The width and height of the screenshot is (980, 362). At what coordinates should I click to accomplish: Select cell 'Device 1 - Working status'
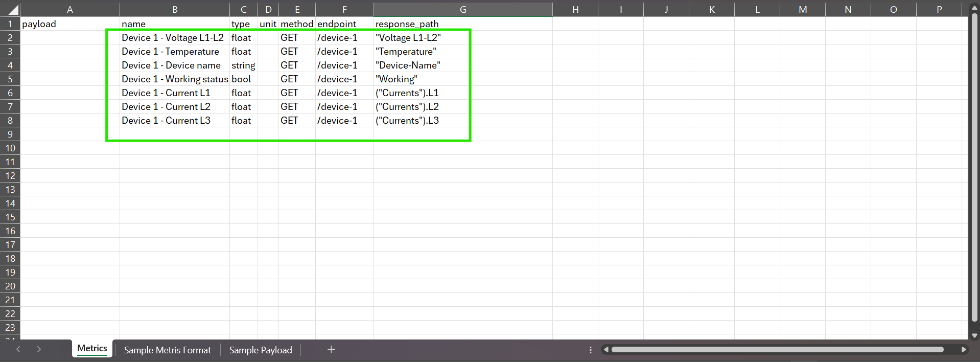175,79
